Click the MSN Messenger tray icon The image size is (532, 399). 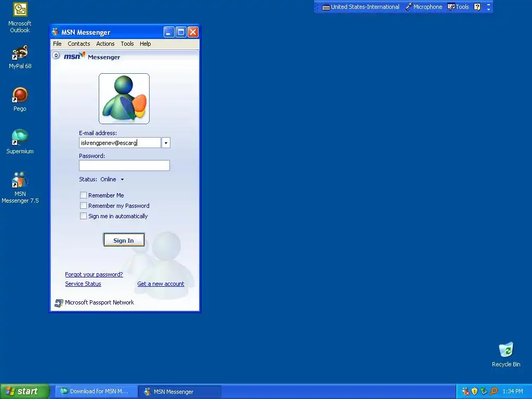coord(465,391)
